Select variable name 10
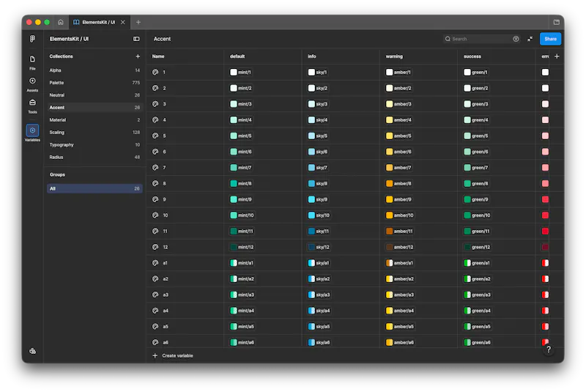 [166, 215]
